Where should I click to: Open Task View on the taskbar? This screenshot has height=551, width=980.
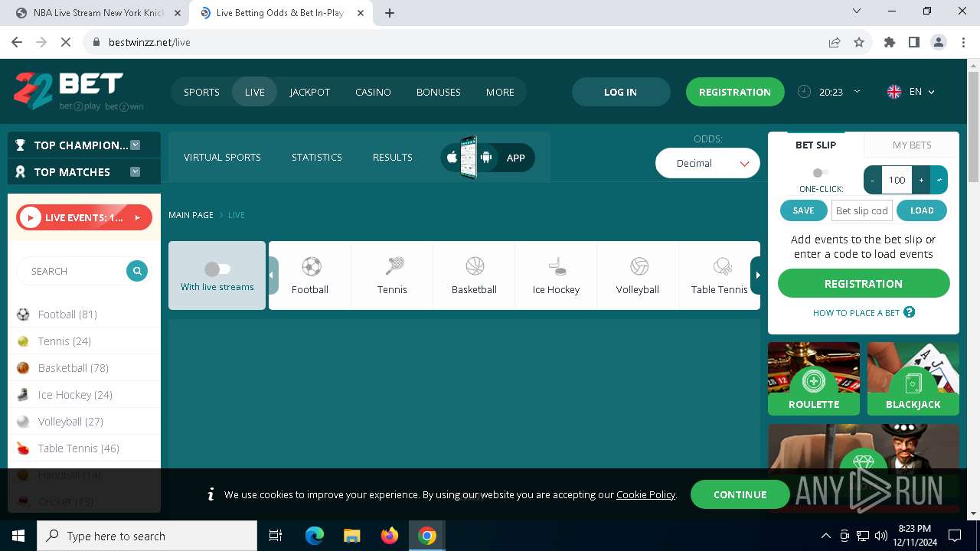276,536
